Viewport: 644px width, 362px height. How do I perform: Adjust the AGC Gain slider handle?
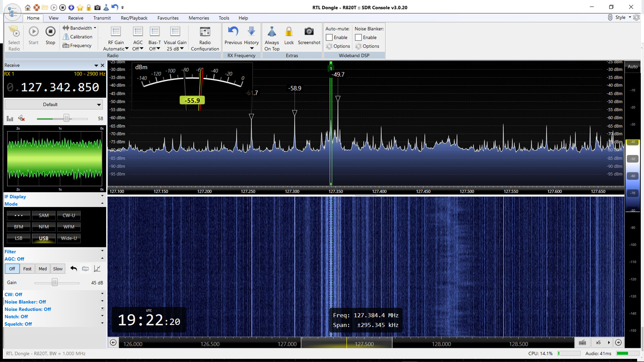point(55,282)
